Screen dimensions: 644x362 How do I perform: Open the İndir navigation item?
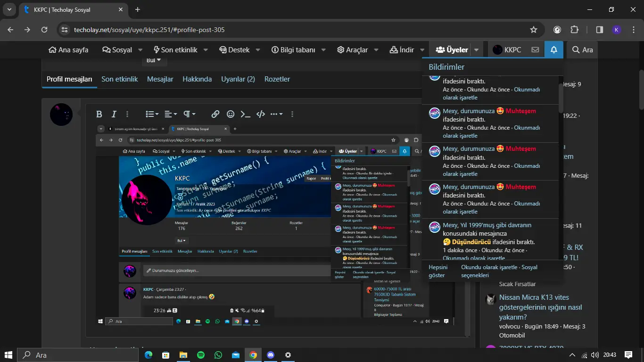tap(402, 49)
